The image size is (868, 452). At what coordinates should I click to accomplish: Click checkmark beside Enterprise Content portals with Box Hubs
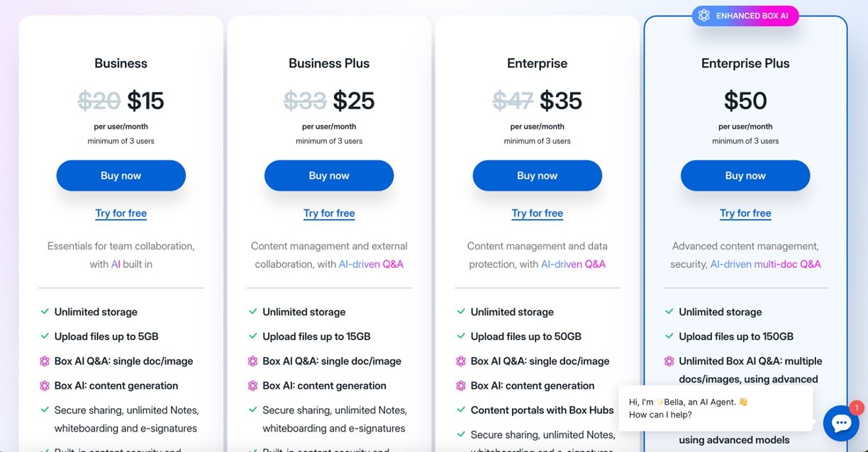(461, 410)
